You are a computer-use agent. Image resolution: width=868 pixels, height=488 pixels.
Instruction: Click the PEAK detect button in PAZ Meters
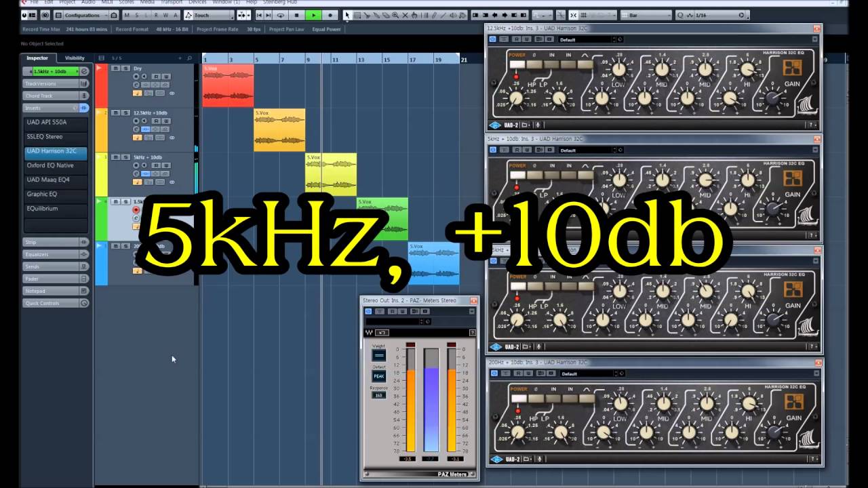(x=378, y=375)
